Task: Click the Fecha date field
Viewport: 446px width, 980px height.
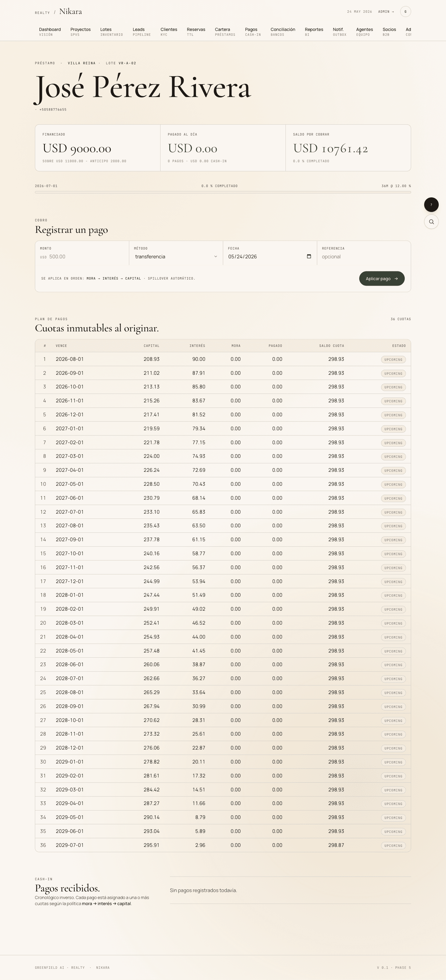Action: point(270,257)
